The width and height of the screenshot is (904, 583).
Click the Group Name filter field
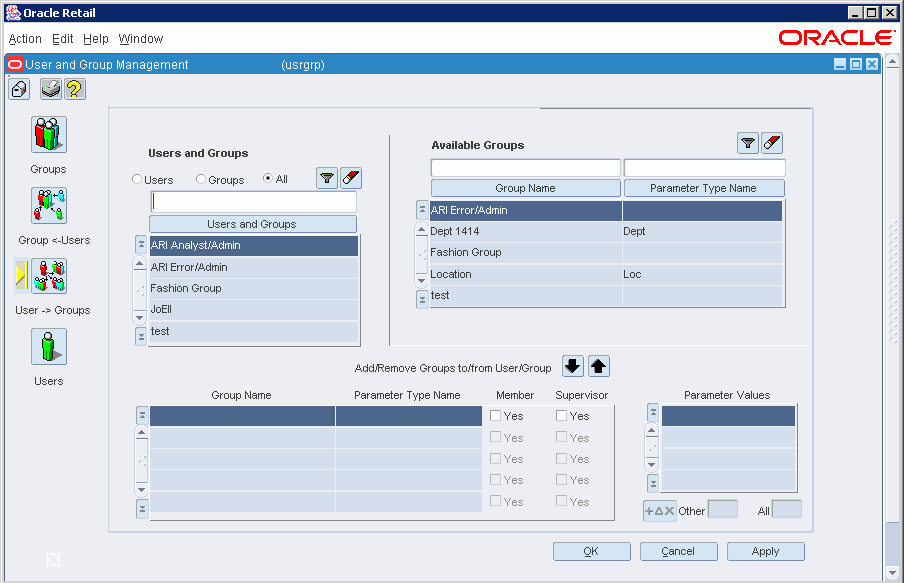coord(525,168)
